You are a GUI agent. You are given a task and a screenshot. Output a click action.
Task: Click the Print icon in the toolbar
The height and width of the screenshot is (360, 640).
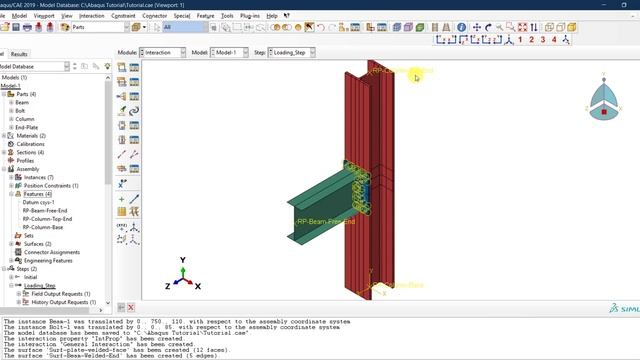27,27
